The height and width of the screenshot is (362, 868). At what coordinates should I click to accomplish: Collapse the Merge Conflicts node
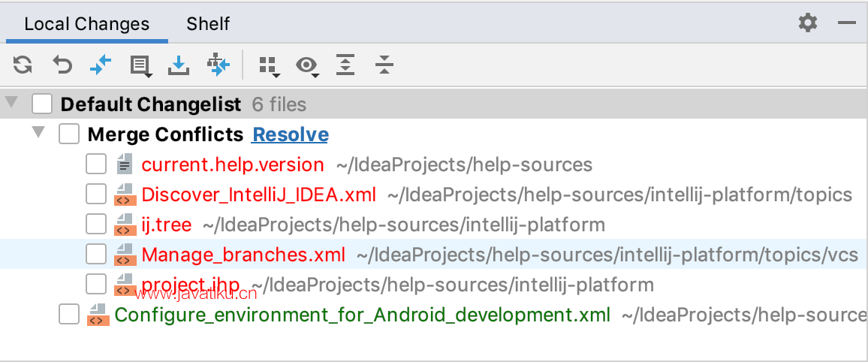(x=38, y=133)
